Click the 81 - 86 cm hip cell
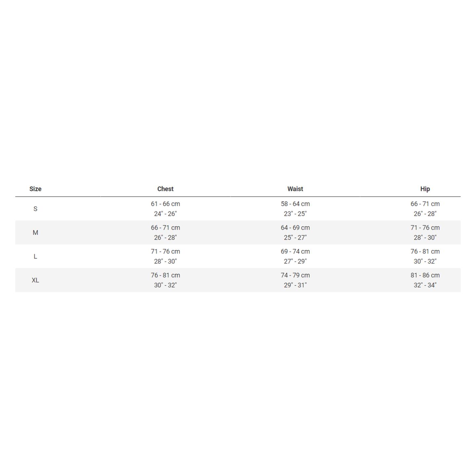 pyautogui.click(x=425, y=275)
